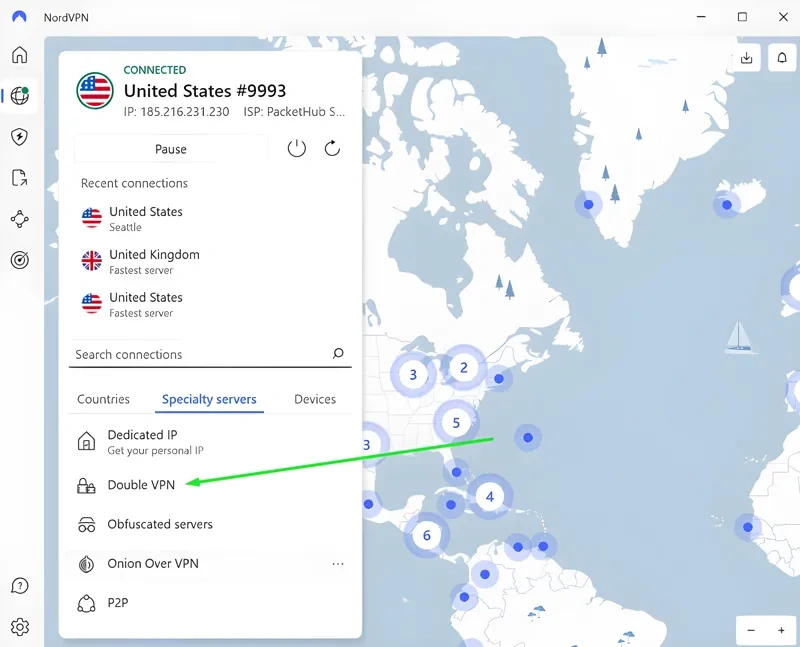The image size is (800, 647).
Task: Click the Onion Over VPN icon
Action: click(x=86, y=564)
